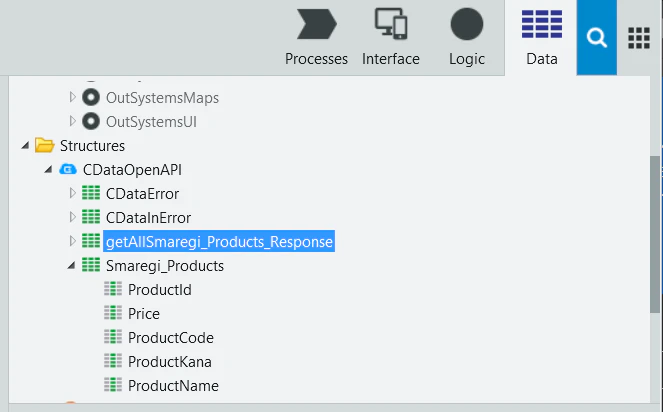Expand the CDataError structure
663x412 pixels.
[72, 193]
